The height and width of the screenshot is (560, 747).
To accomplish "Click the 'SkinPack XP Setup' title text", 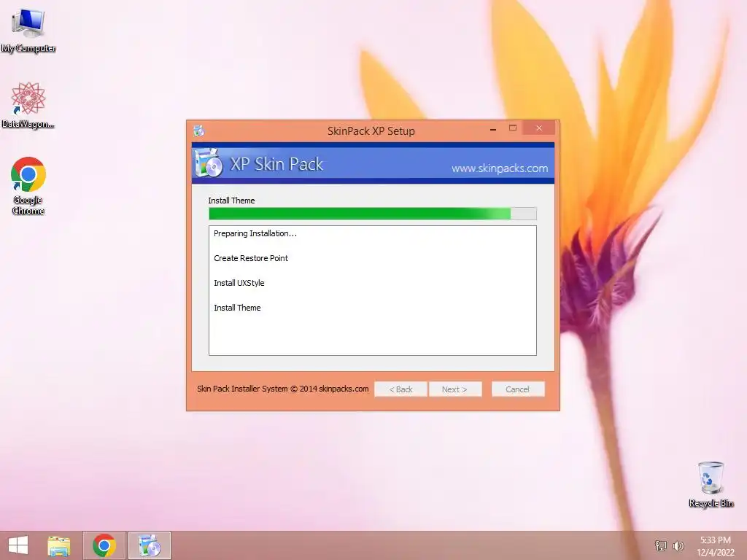I will [x=371, y=131].
